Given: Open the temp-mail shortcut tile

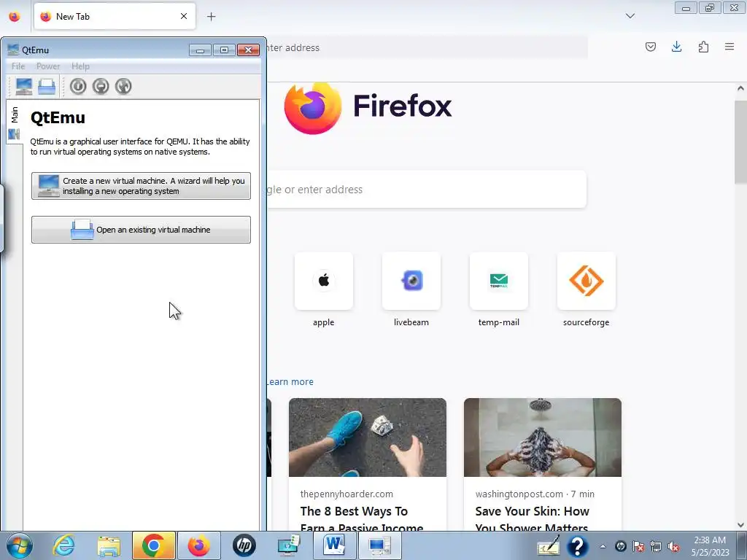Looking at the screenshot, I should pos(499,289).
